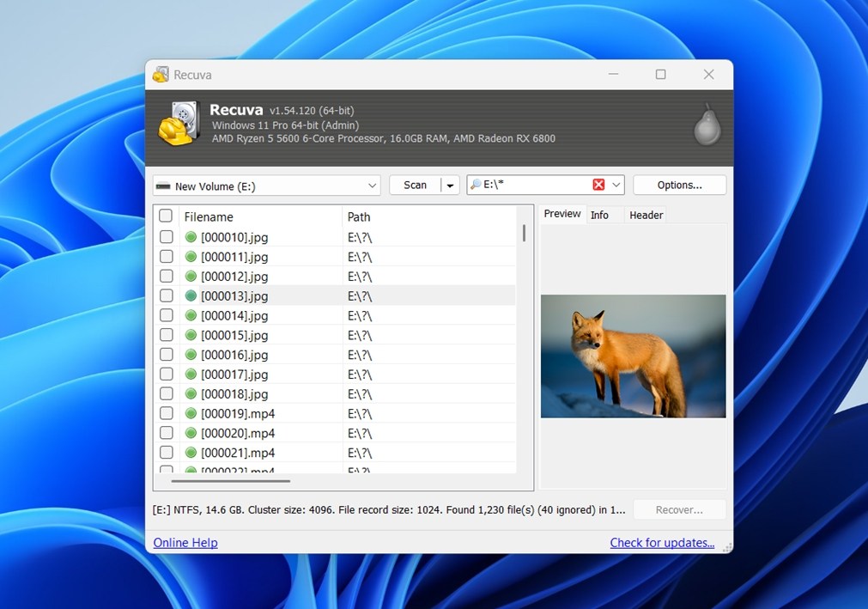The image size is (868, 609).
Task: Open the Options dialog
Action: (679, 184)
